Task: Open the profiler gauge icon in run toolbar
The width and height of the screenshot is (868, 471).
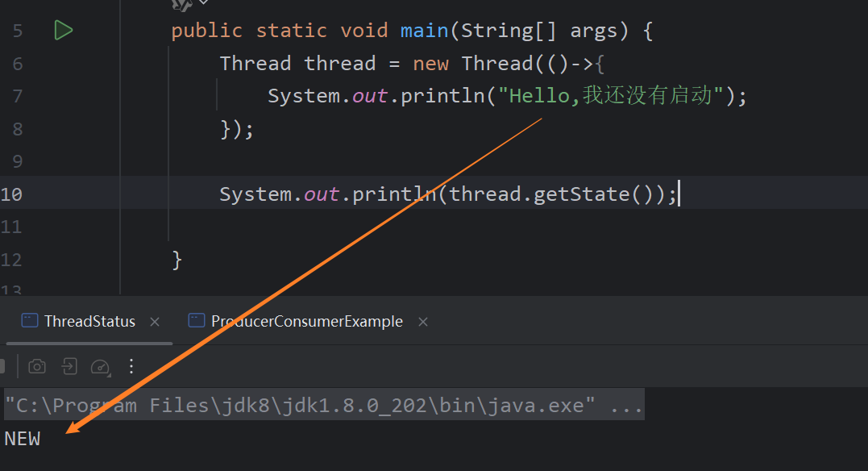Action: pyautogui.click(x=100, y=367)
